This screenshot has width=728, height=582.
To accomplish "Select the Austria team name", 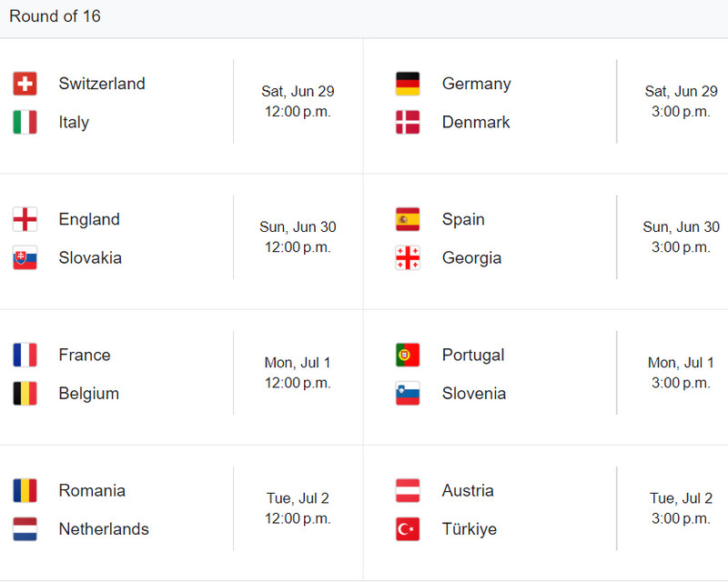I will tap(468, 490).
